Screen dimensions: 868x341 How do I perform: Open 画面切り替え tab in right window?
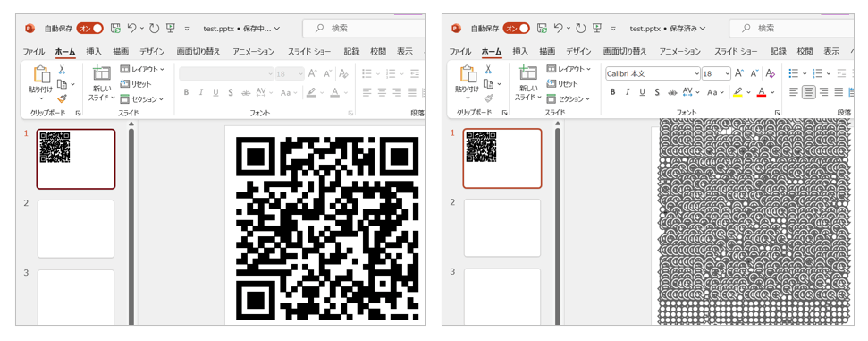pos(625,52)
